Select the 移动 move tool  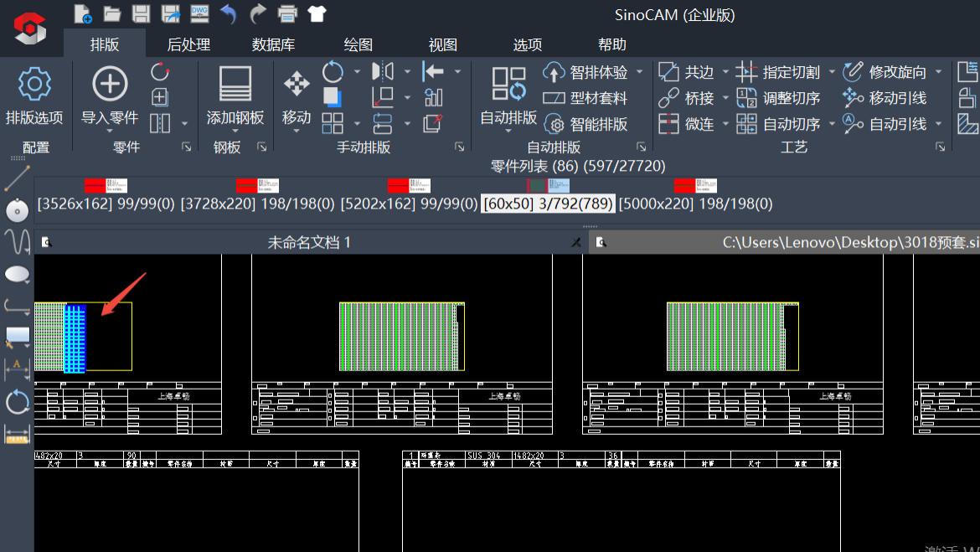tap(297, 97)
